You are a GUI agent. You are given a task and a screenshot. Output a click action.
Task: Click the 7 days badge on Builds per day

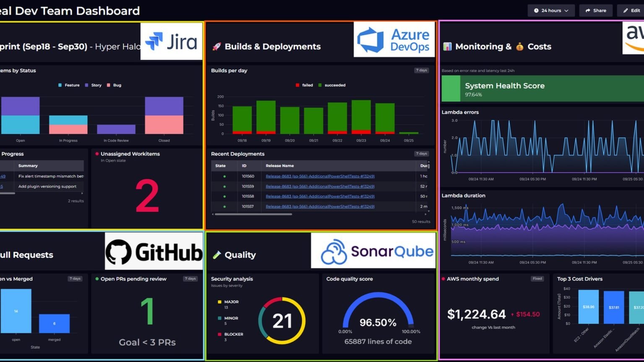click(x=421, y=70)
